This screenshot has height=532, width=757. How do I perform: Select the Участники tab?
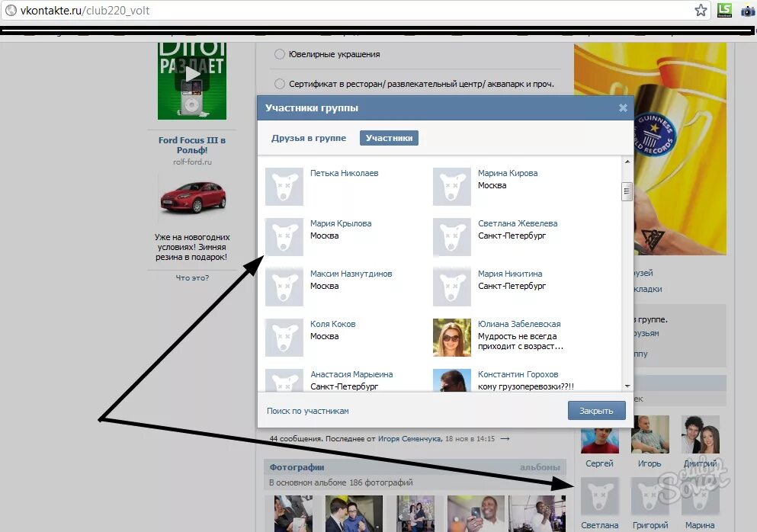click(x=389, y=138)
